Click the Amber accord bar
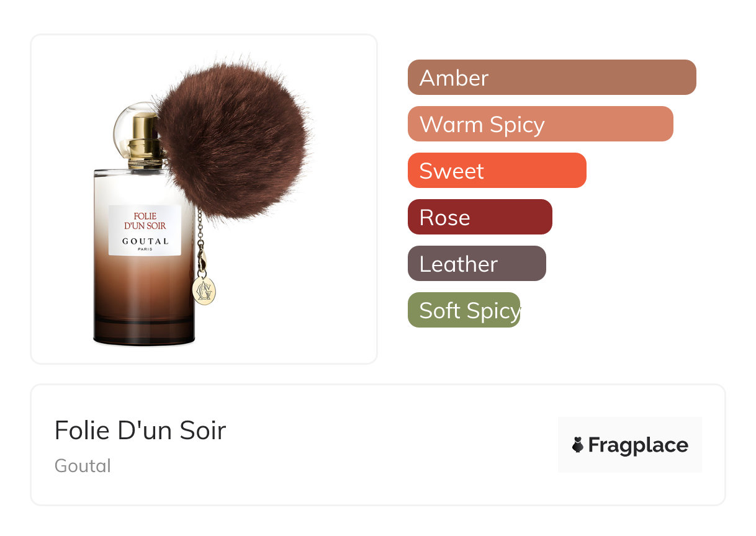The height and width of the screenshot is (536, 756). (x=552, y=78)
